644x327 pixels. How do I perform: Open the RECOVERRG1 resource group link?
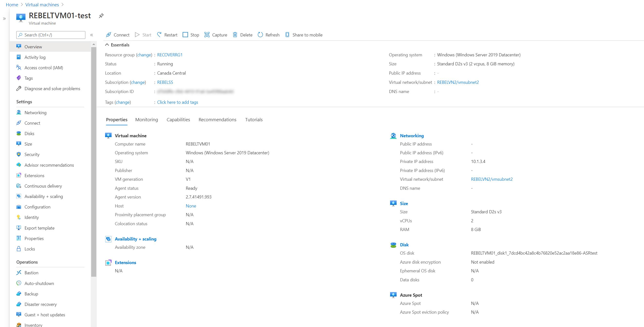coord(170,55)
